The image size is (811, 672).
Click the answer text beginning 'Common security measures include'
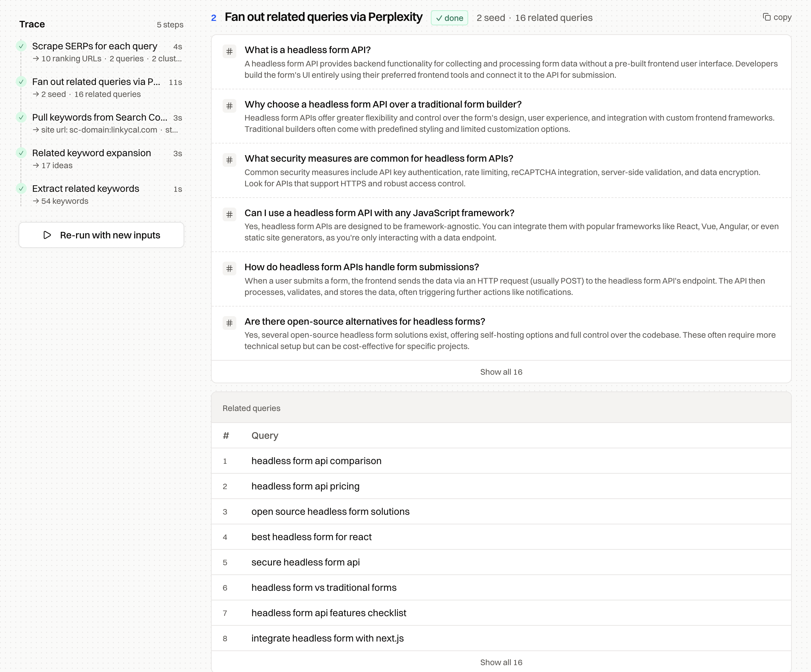[x=502, y=178]
